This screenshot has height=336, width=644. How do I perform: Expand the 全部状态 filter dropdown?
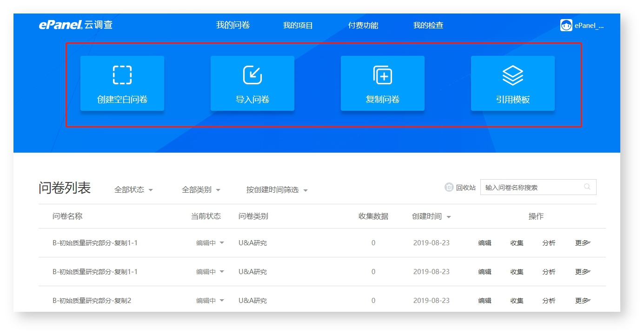click(134, 190)
